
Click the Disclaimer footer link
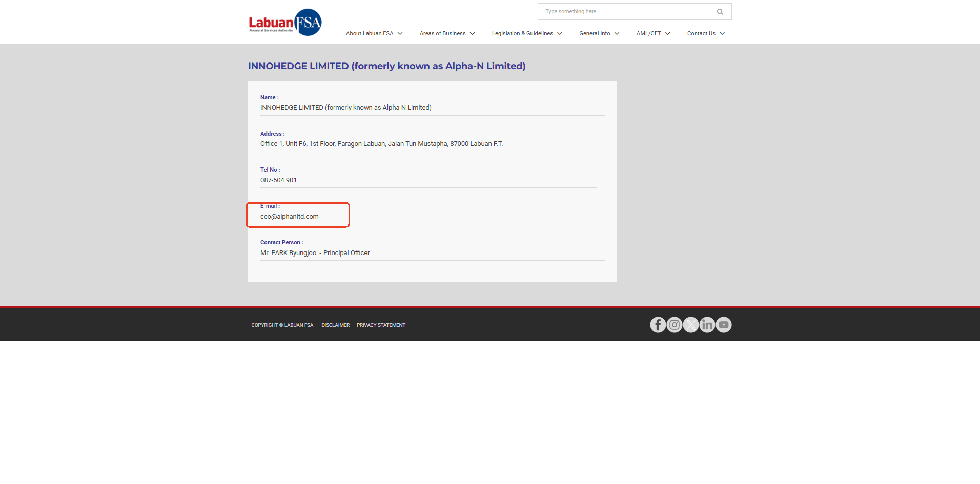tap(335, 325)
